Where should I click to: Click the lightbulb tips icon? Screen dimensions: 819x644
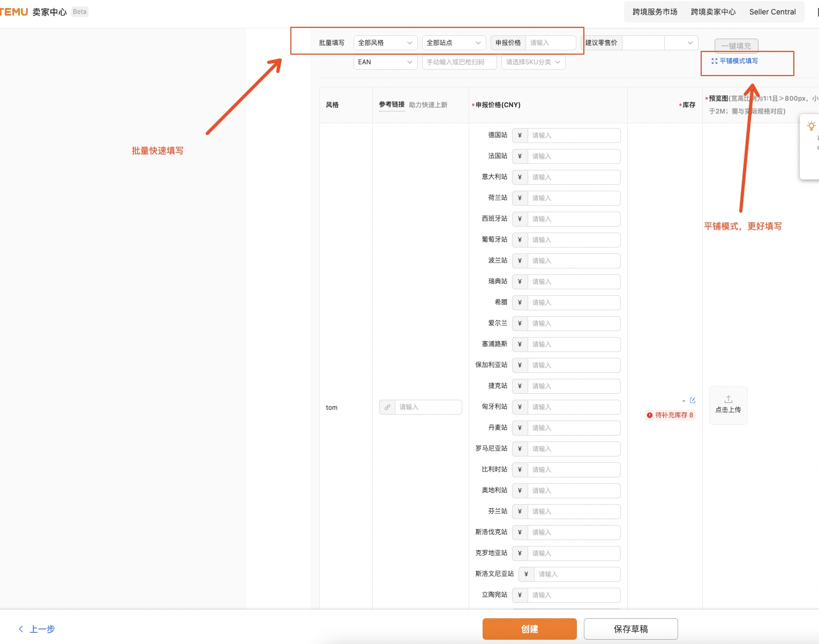coord(811,126)
